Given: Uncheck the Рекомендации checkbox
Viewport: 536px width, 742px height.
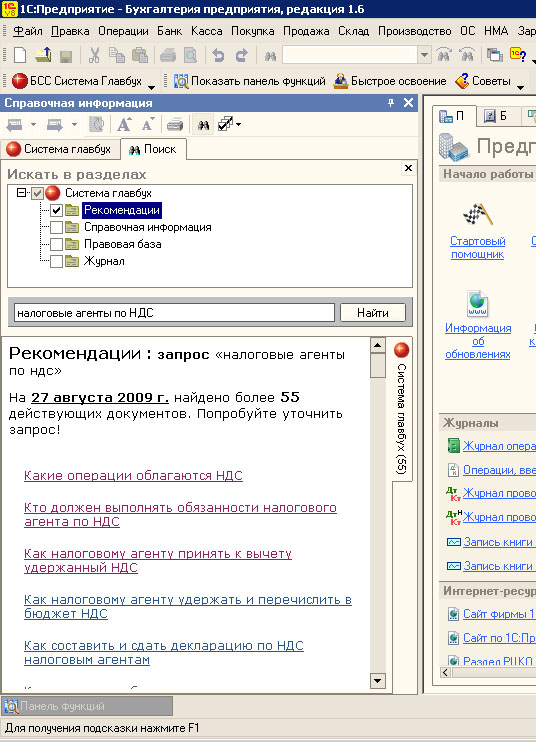Looking at the screenshot, I should click(x=56, y=210).
